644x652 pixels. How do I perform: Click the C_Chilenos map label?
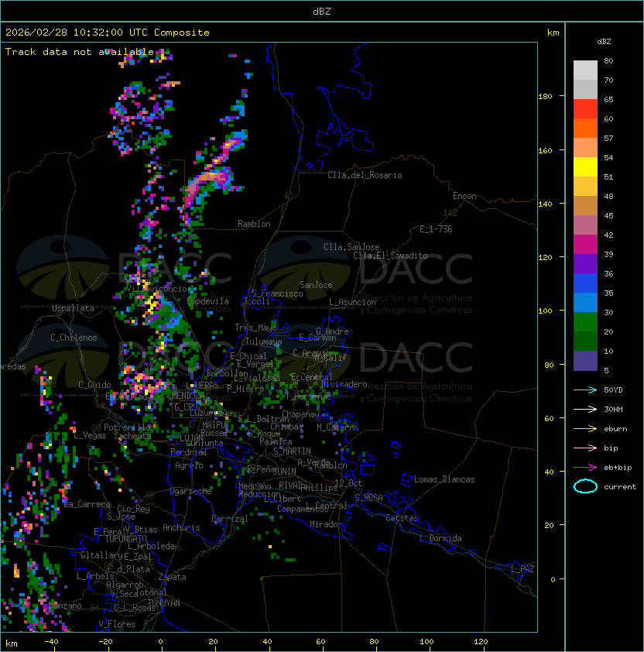74,338
